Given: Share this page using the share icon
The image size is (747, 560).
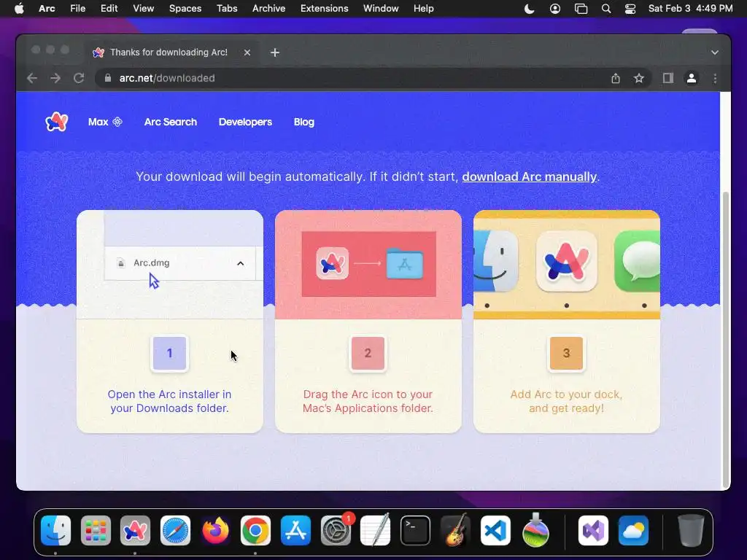Looking at the screenshot, I should (616, 78).
